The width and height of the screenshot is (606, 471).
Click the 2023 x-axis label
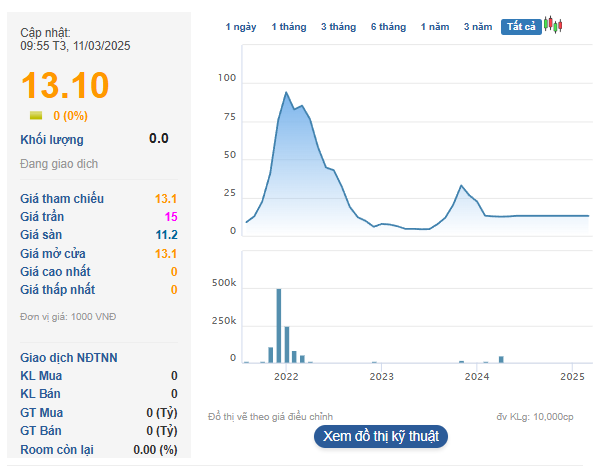pos(381,376)
